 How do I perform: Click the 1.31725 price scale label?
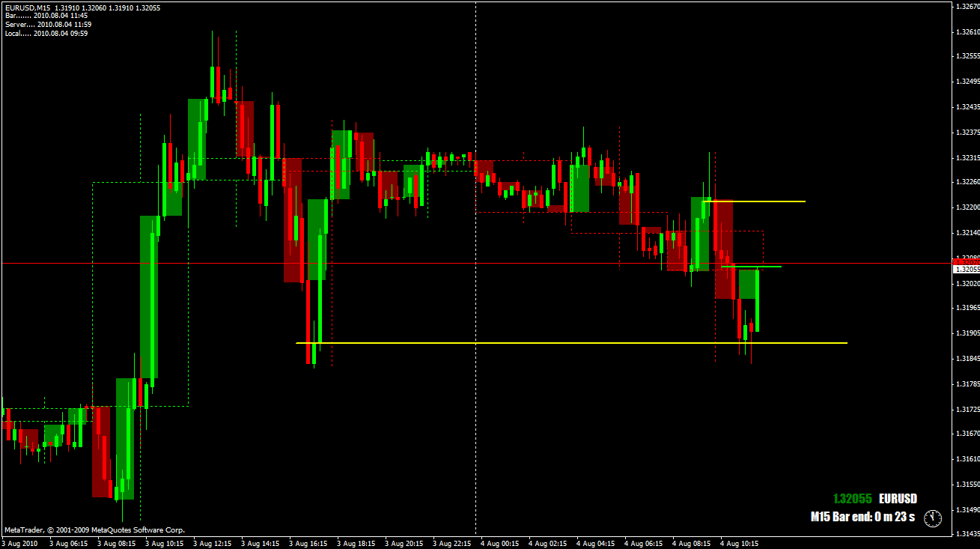(x=968, y=410)
